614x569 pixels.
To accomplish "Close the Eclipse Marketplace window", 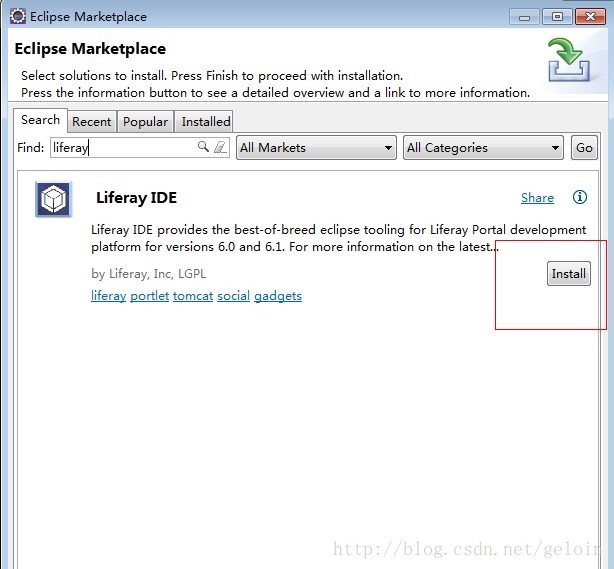I will coord(590,17).
